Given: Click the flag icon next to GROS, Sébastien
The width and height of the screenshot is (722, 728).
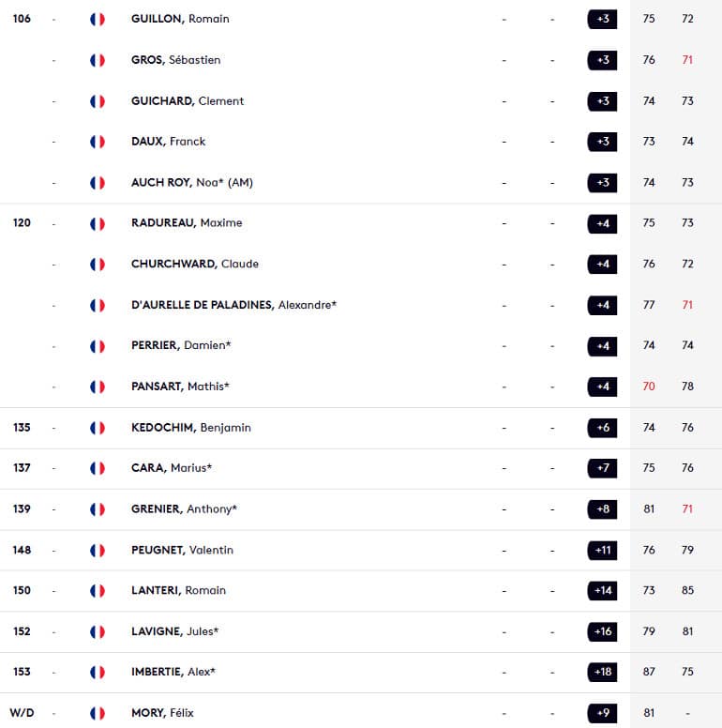Looking at the screenshot, I should tap(98, 60).
